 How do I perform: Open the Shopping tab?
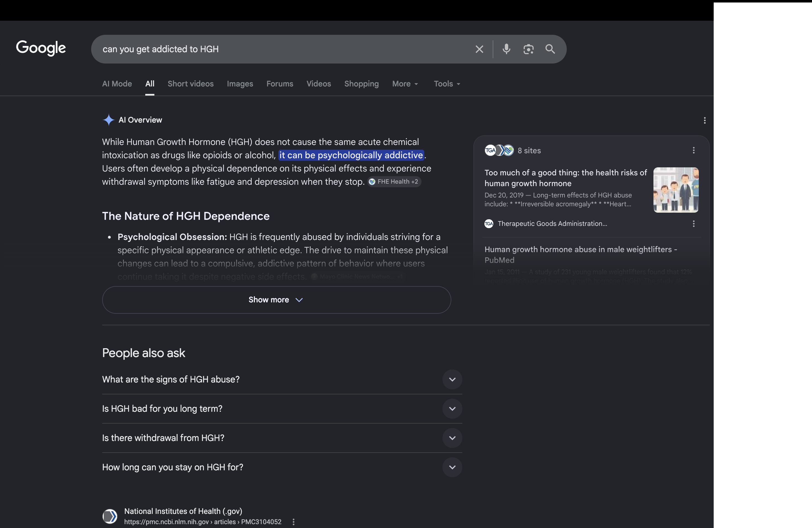click(361, 84)
